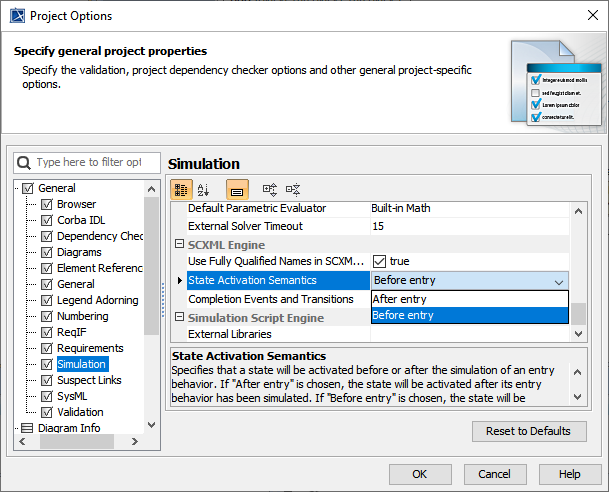Image resolution: width=609 pixels, height=492 pixels.
Task: Collapse the SCXML Engine section
Action: point(180,245)
